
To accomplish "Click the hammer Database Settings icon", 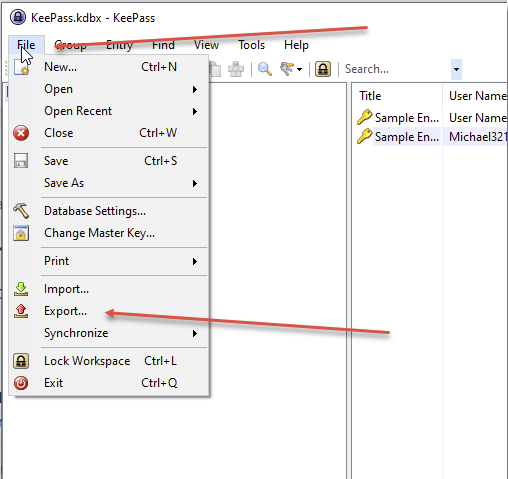I will pyautogui.click(x=21, y=211).
